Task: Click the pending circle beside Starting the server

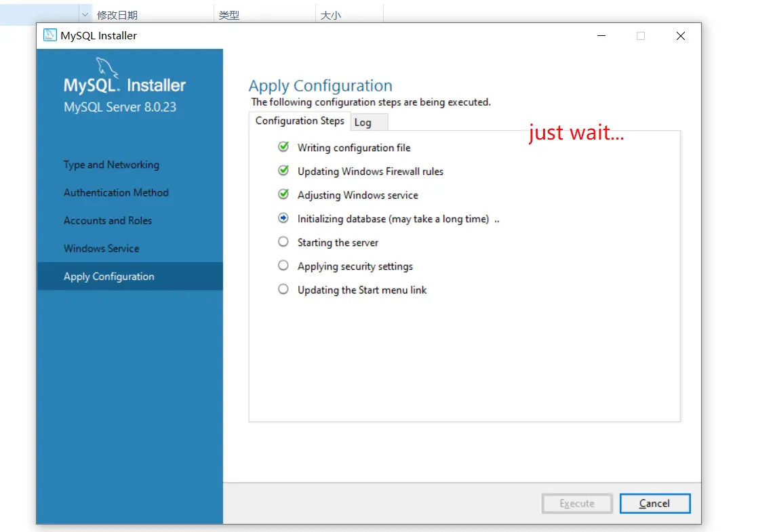Action: point(283,241)
